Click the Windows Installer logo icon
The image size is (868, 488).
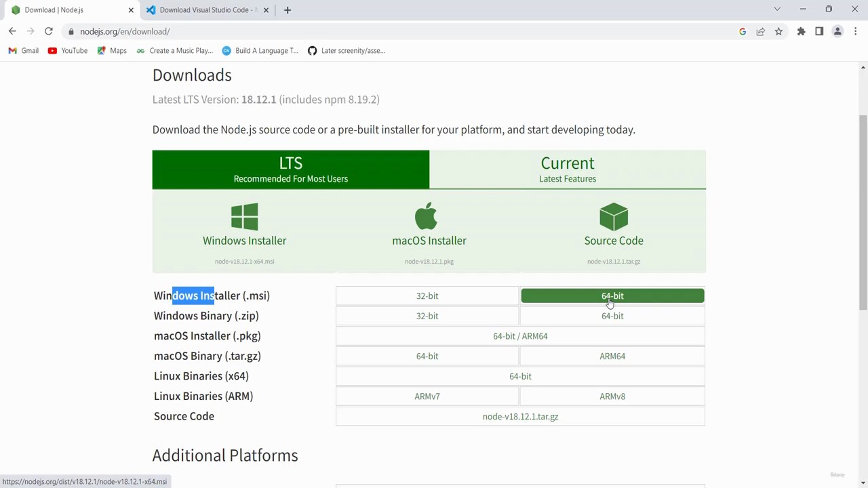click(245, 217)
